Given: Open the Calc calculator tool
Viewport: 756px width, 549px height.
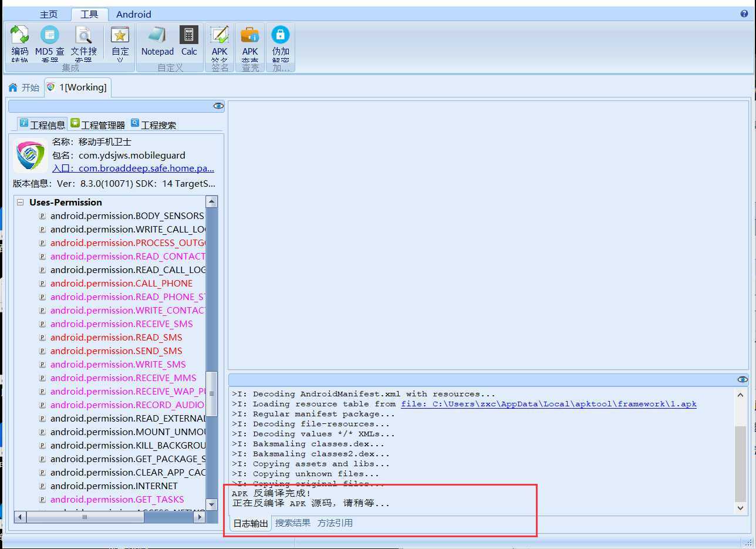Looking at the screenshot, I should [189, 42].
